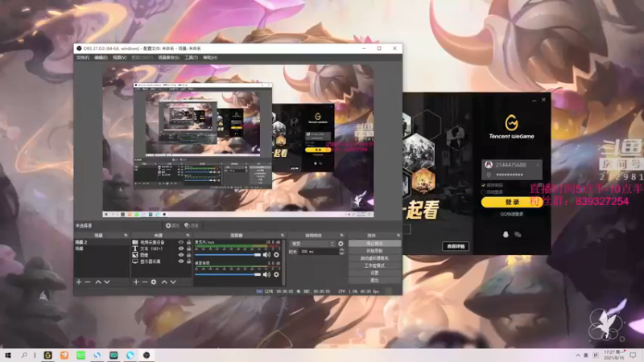Image resolution: width=644 pixels, height=362 pixels.
Task: Pop out the audio mixer dock panel
Action: pyautogui.click(x=283, y=235)
